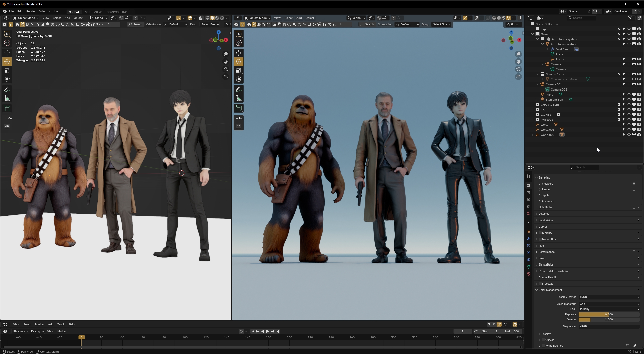Open the Edit menu
The image size is (644, 354).
(x=20, y=11)
